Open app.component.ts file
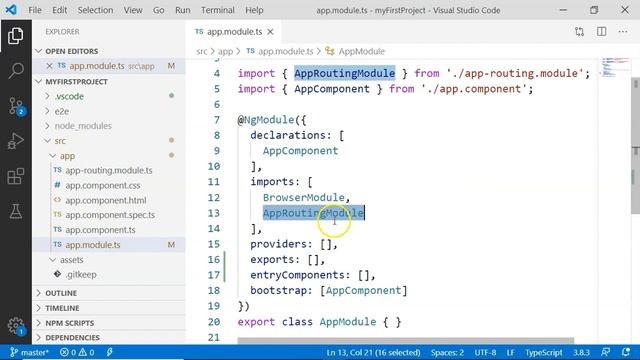Viewport: 640px width, 360px height. 109,230
